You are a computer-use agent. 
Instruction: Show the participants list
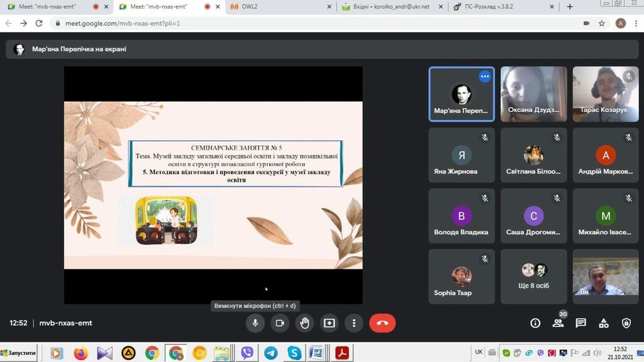pos(558,323)
